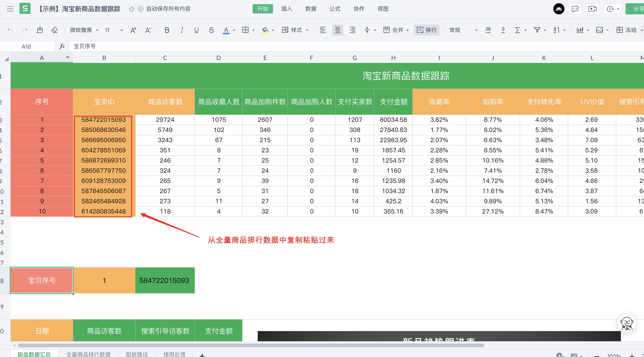The image size is (644, 357).
Task: Click the filter funnel icon
Action: [537, 30]
